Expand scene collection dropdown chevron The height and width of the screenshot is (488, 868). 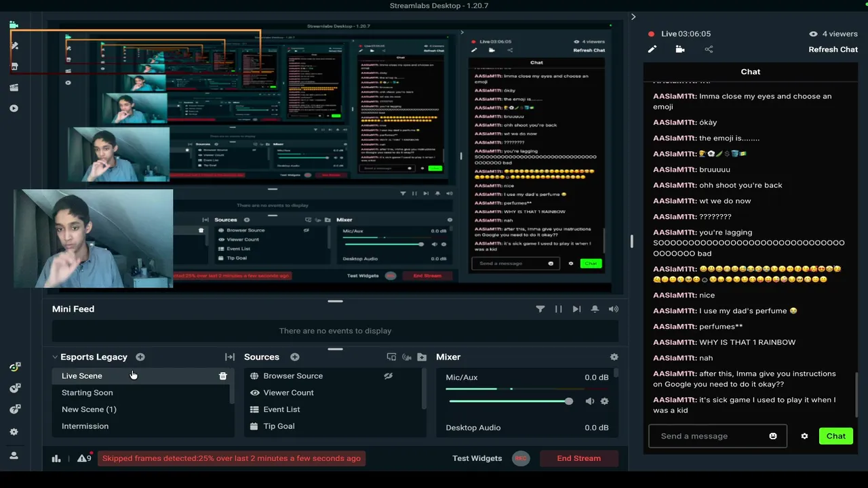click(55, 357)
